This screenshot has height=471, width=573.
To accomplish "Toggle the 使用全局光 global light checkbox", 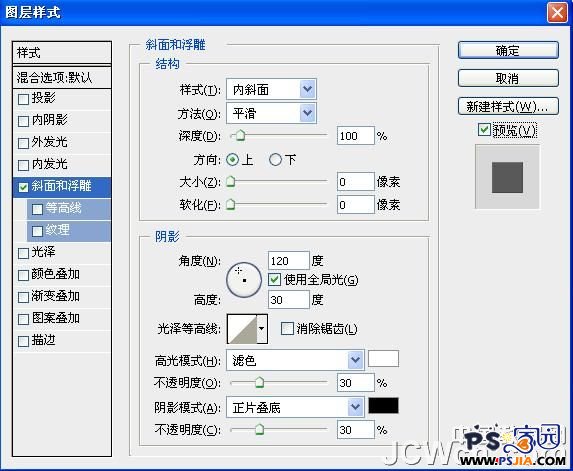I will (x=274, y=280).
